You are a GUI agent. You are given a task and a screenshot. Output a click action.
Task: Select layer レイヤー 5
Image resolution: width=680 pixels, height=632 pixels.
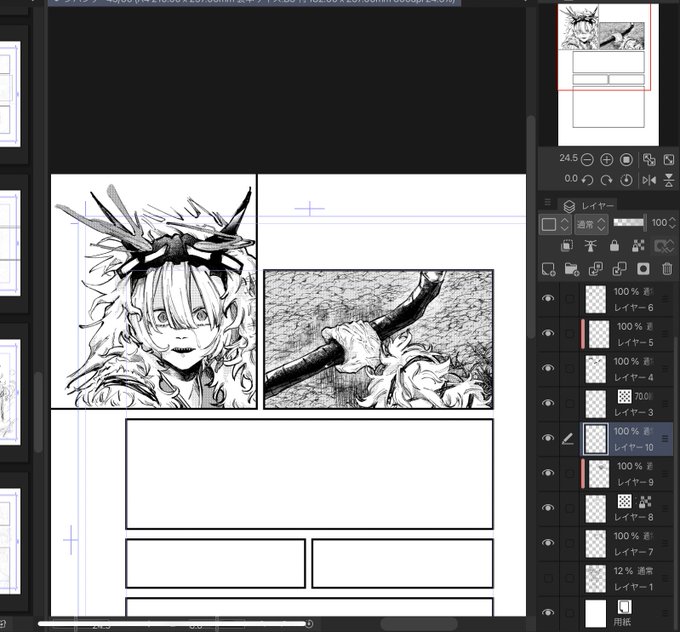(x=627, y=334)
